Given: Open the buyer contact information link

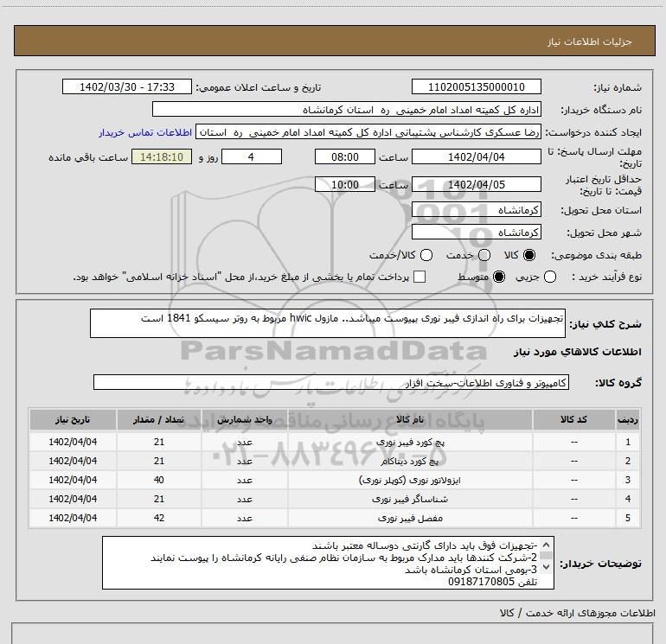Looking at the screenshot, I should click(145, 132).
